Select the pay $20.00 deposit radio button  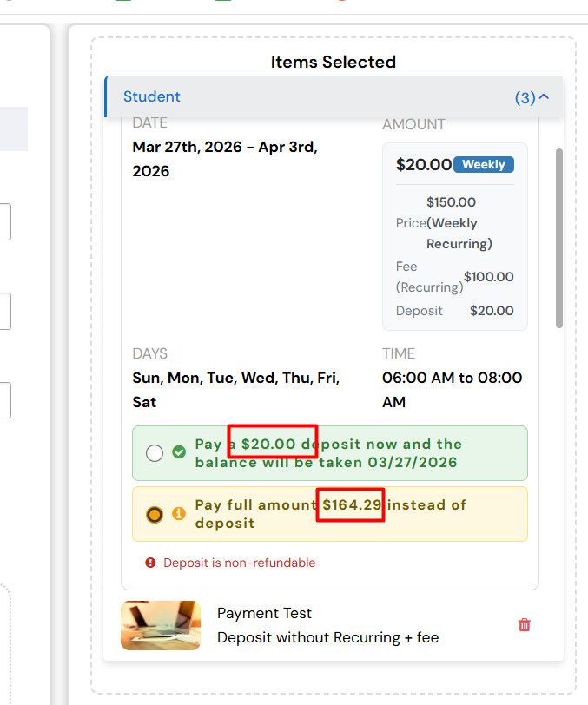coord(155,453)
